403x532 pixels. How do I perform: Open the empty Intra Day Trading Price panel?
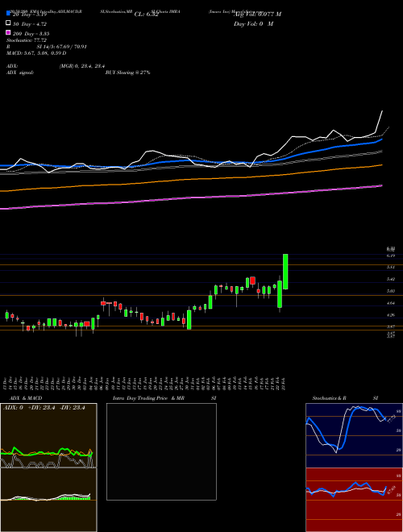click(x=161, y=451)
